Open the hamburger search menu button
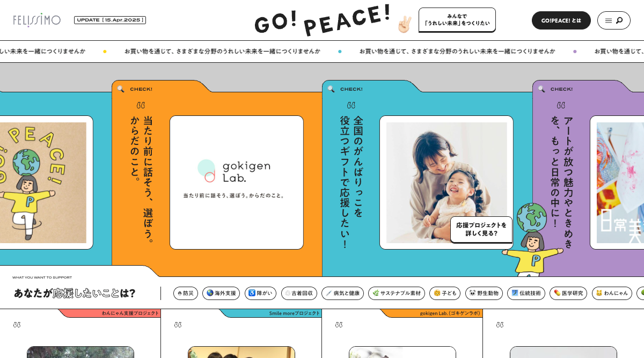Image resolution: width=644 pixels, height=358 pixels. point(614,20)
